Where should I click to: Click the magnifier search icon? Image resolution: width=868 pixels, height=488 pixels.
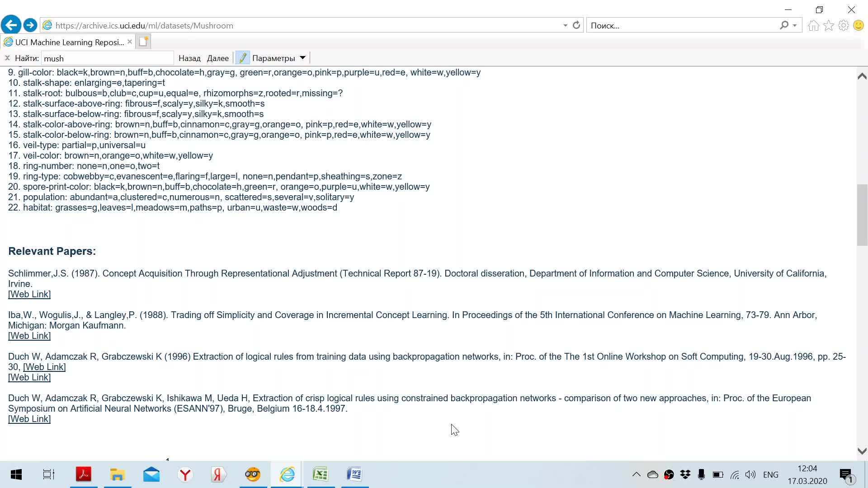(784, 25)
